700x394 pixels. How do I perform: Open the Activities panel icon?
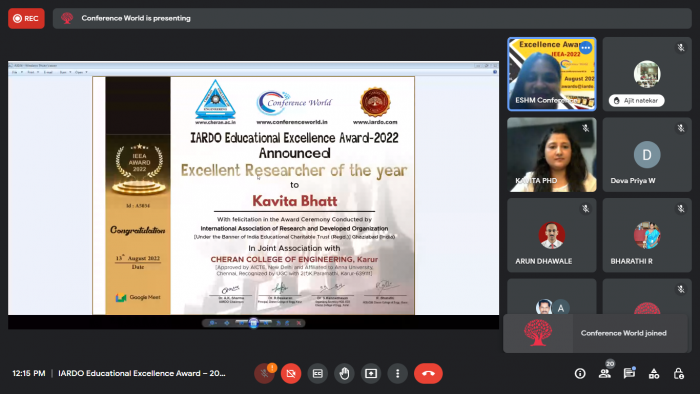pos(654,373)
